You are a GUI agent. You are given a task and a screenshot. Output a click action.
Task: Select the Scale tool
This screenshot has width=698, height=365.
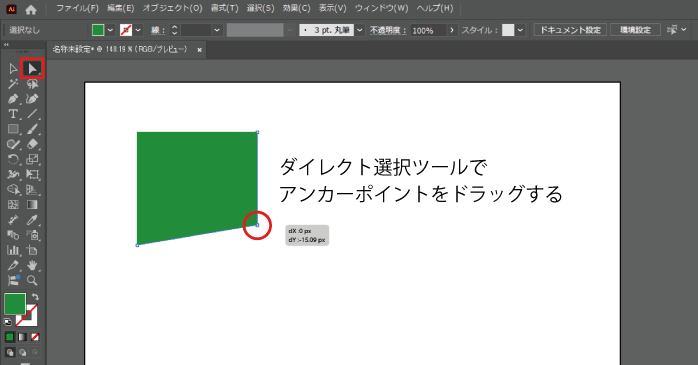(x=32, y=159)
